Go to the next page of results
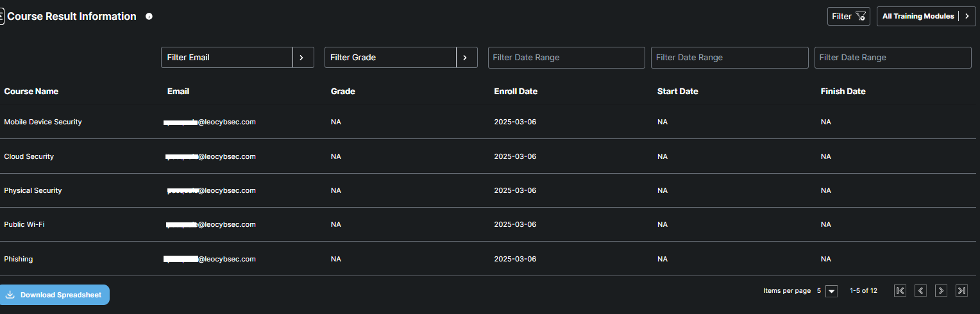 point(941,291)
